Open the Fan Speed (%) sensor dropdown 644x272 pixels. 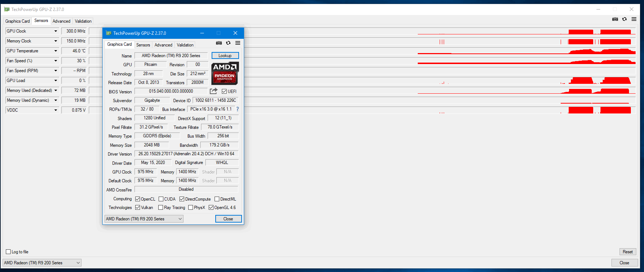(x=56, y=61)
